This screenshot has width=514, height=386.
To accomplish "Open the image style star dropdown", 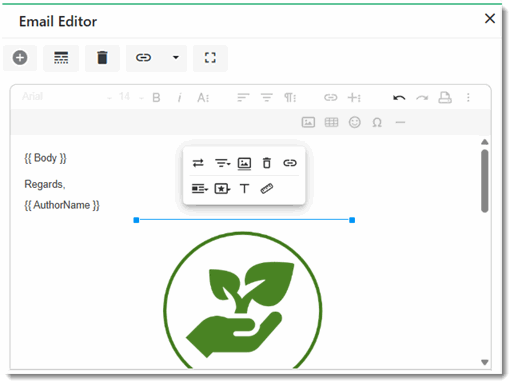I will (222, 189).
